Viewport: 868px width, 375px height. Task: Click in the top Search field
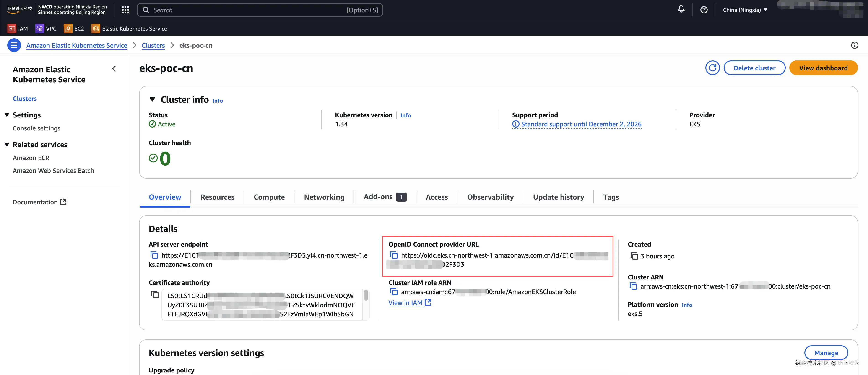pos(249,10)
